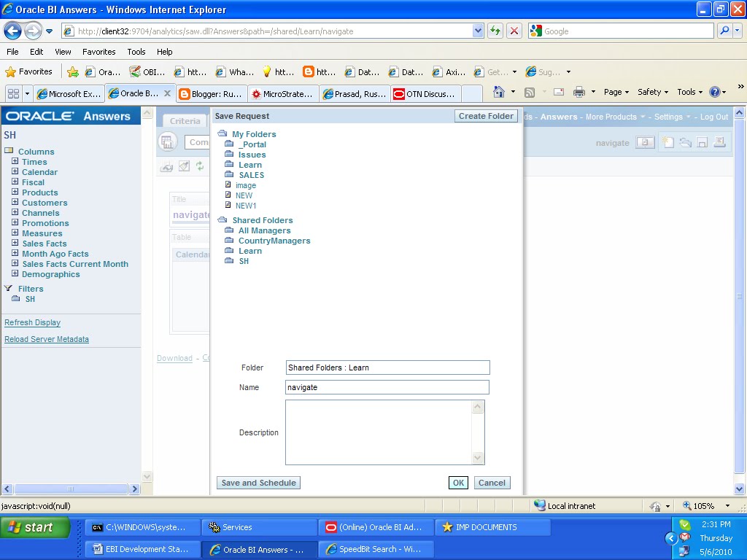Click the Print icon in command bar

579,93
